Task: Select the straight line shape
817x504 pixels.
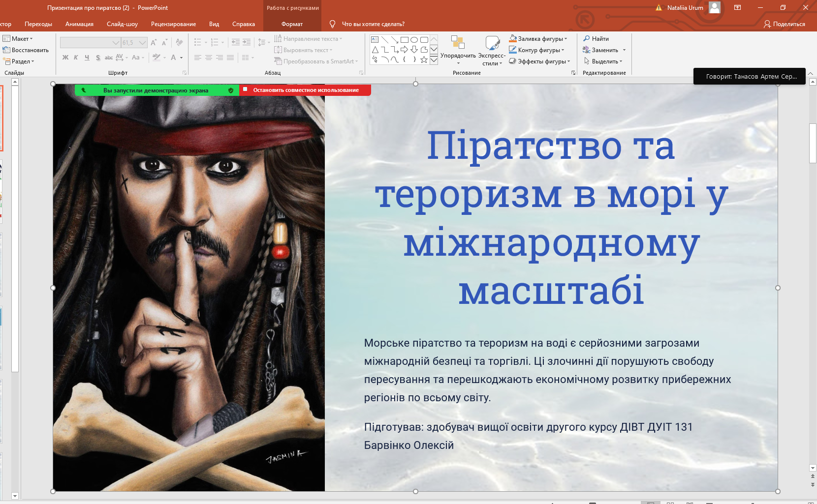Action: click(385, 40)
